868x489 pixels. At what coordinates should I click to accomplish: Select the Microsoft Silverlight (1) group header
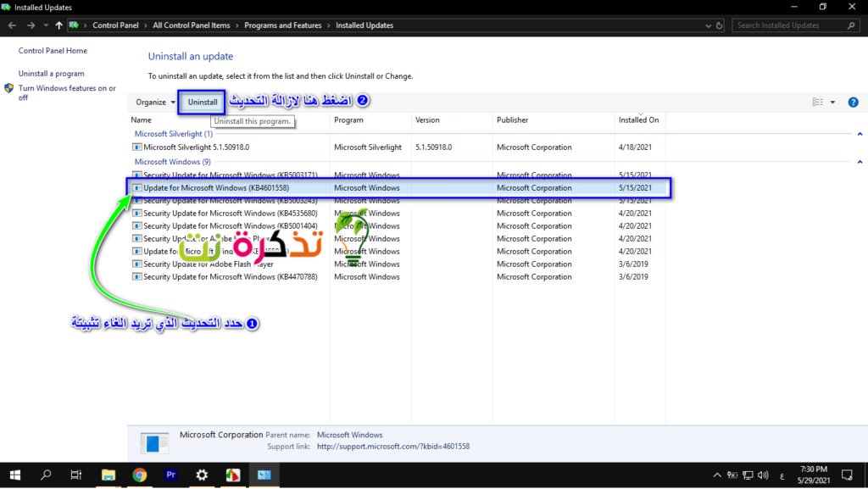[x=173, y=134]
